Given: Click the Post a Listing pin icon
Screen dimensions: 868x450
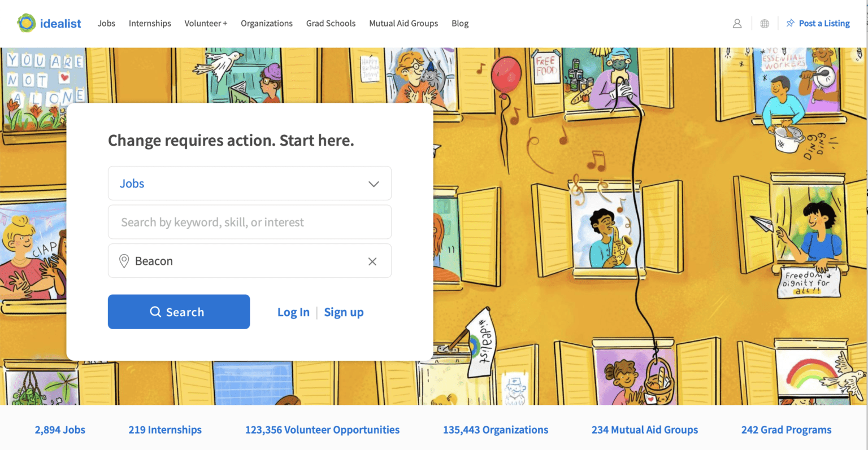Looking at the screenshot, I should [791, 23].
